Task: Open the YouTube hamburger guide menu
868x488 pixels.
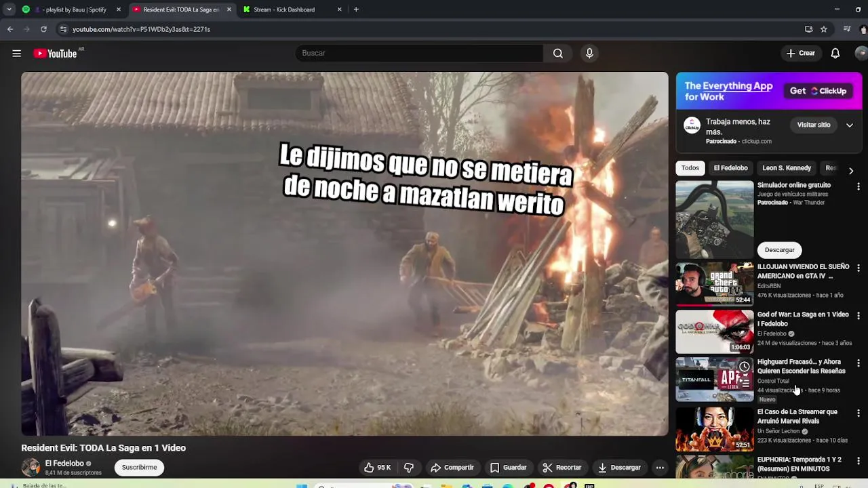Action: coord(17,54)
